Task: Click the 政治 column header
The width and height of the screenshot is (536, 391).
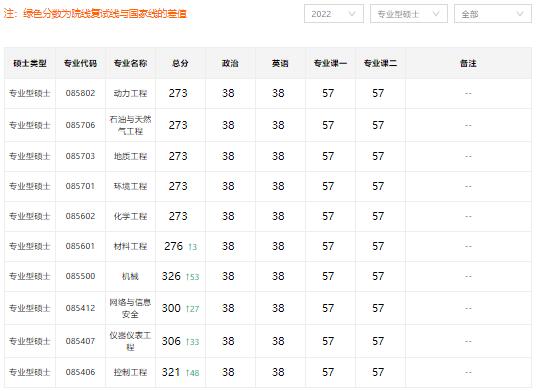Action: [x=230, y=64]
